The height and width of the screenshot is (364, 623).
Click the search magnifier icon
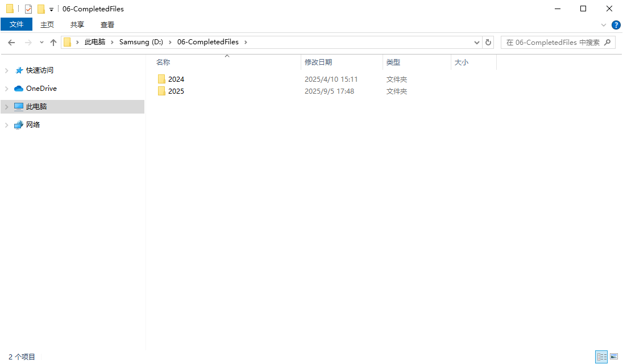pos(608,42)
